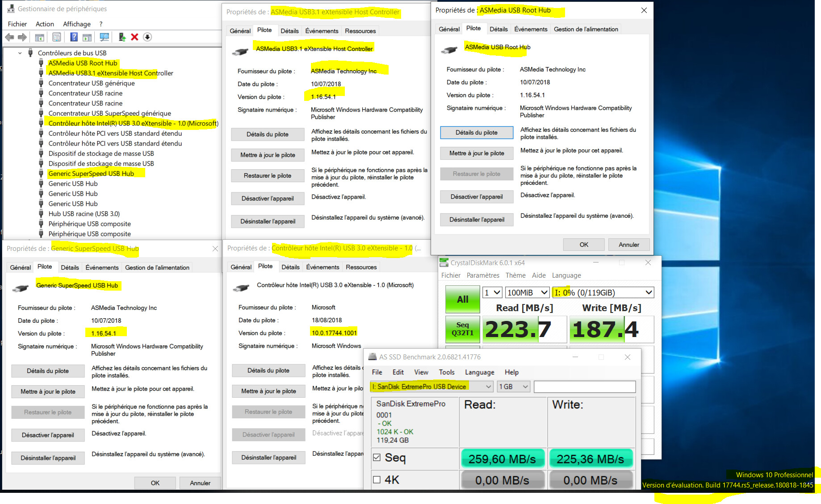Toggle the console tree pane toolbar icon
The height and width of the screenshot is (504, 821).
(39, 37)
